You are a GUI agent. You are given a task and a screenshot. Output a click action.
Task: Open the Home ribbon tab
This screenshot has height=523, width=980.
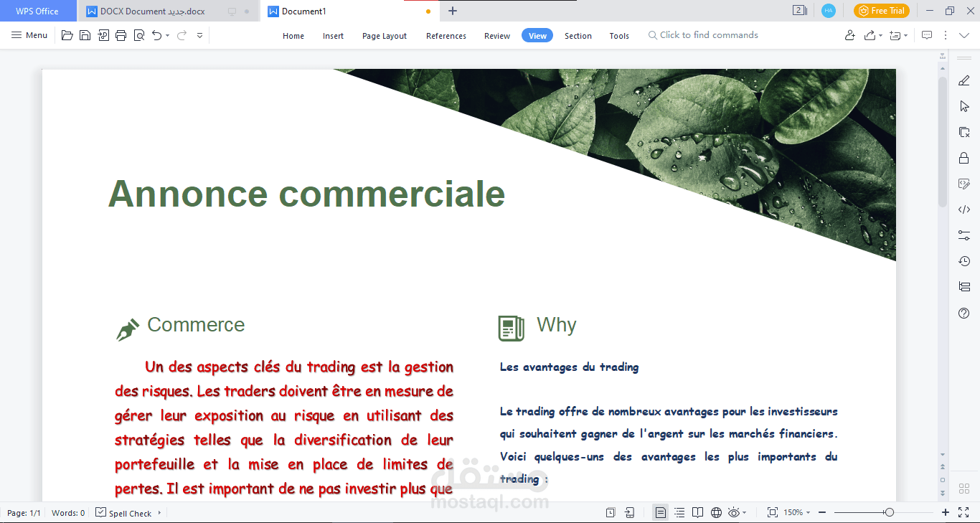tap(293, 36)
